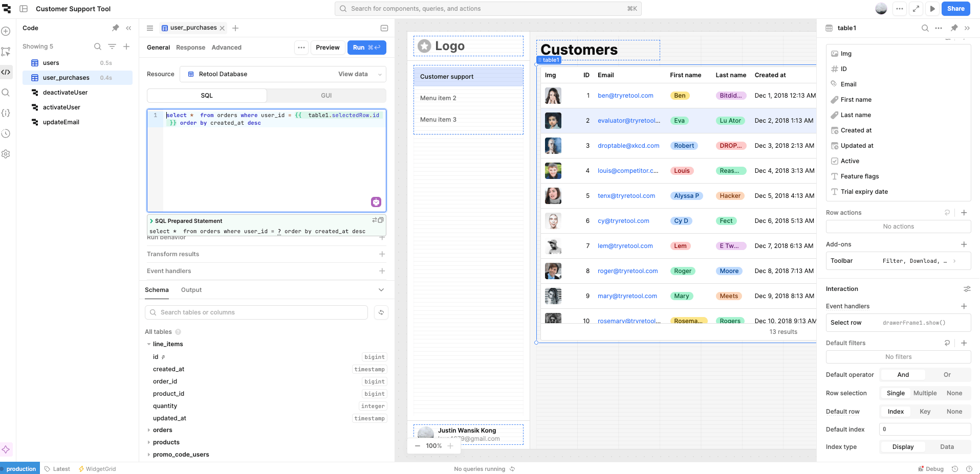Click the Preview button
The height and width of the screenshot is (474, 980).
tap(328, 48)
